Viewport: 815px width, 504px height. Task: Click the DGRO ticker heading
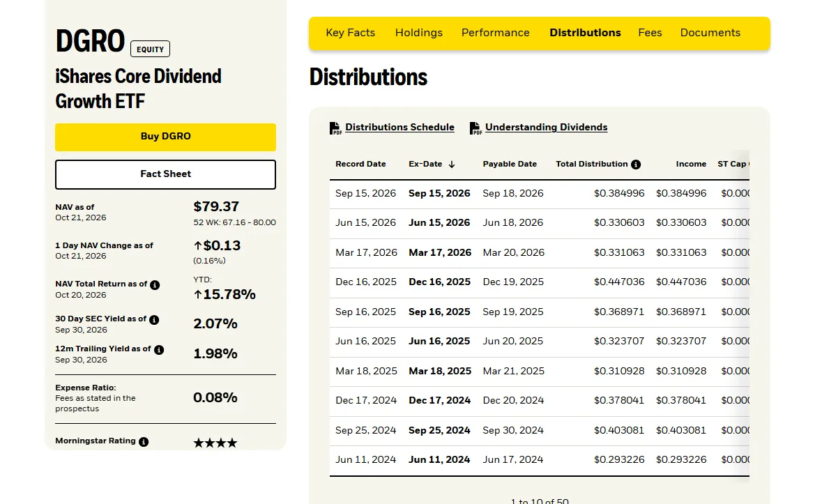(x=90, y=41)
